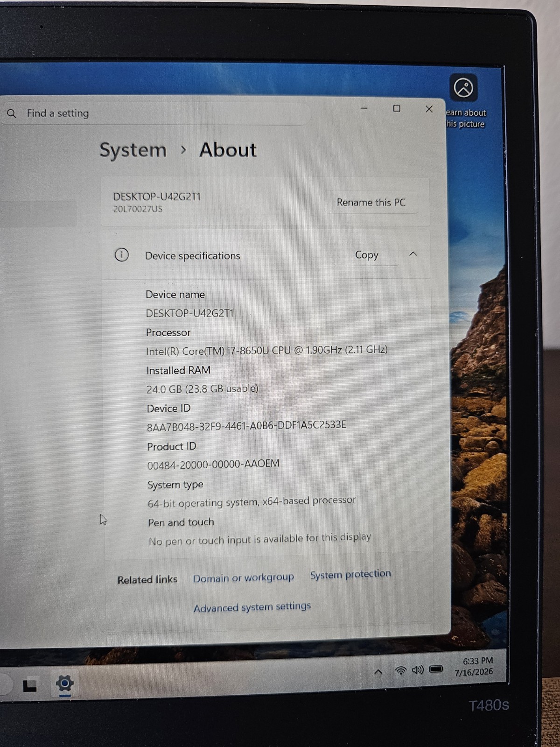Show hidden tray icons chevron
The height and width of the screenshot is (747, 560).
[378, 672]
